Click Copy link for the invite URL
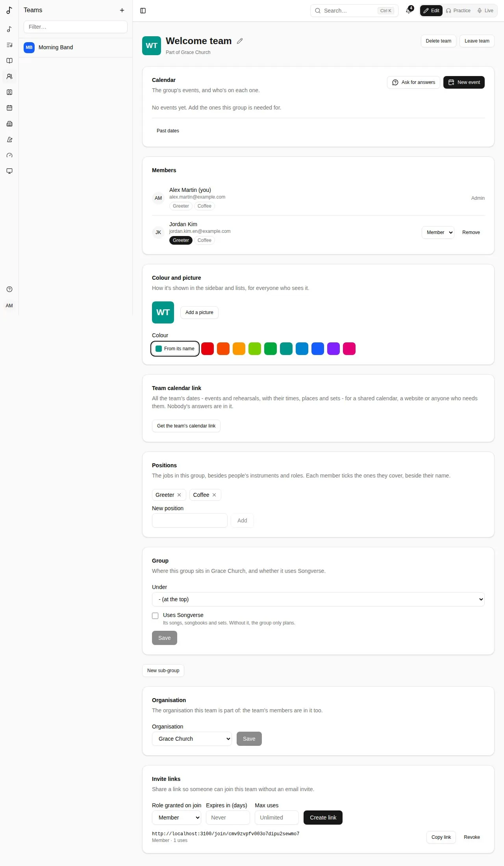504x866 pixels. (x=441, y=837)
